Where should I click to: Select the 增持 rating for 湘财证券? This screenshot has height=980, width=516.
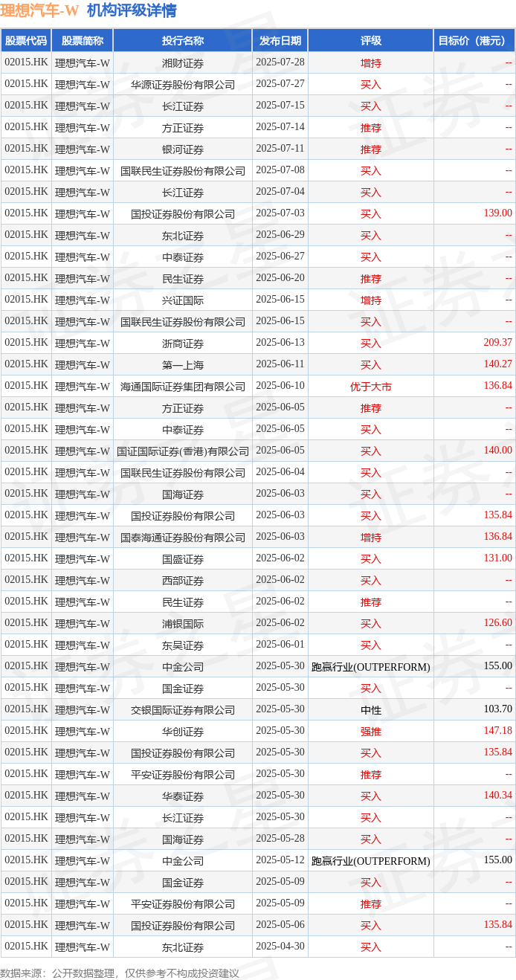(371, 63)
